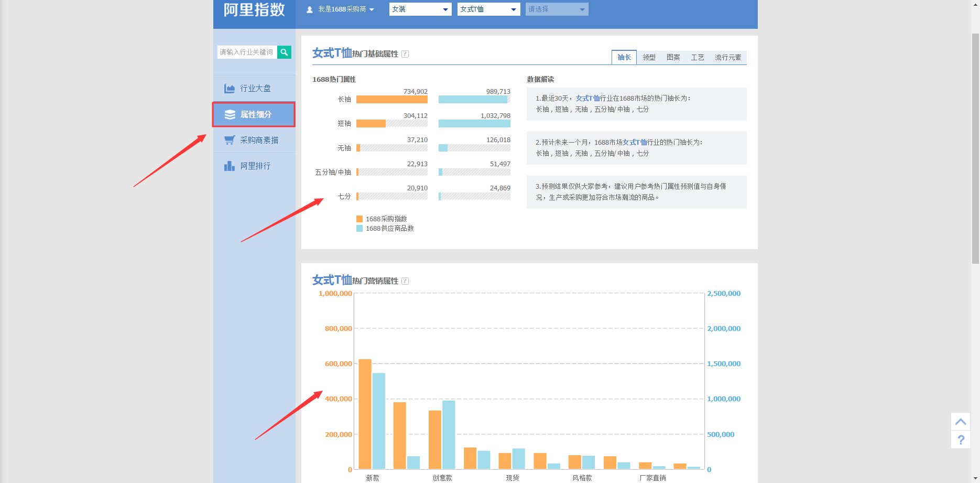
Task: Click the blue 1688供应商品数 legend swatch
Action: point(360,228)
